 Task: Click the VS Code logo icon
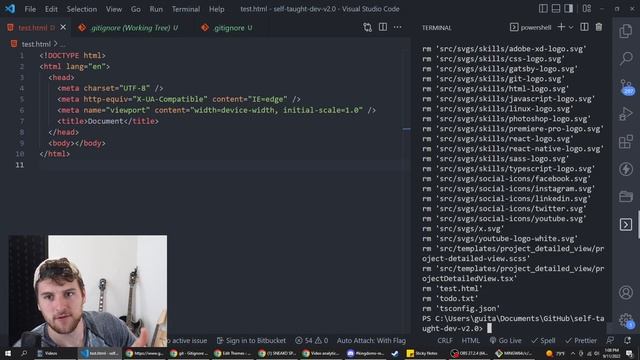(x=10, y=9)
